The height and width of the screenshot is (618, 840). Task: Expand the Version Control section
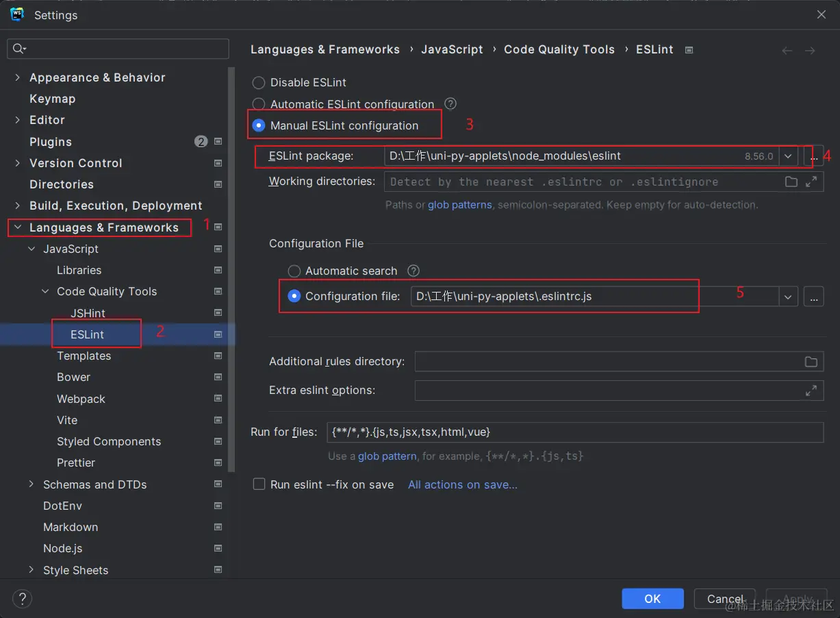click(17, 163)
